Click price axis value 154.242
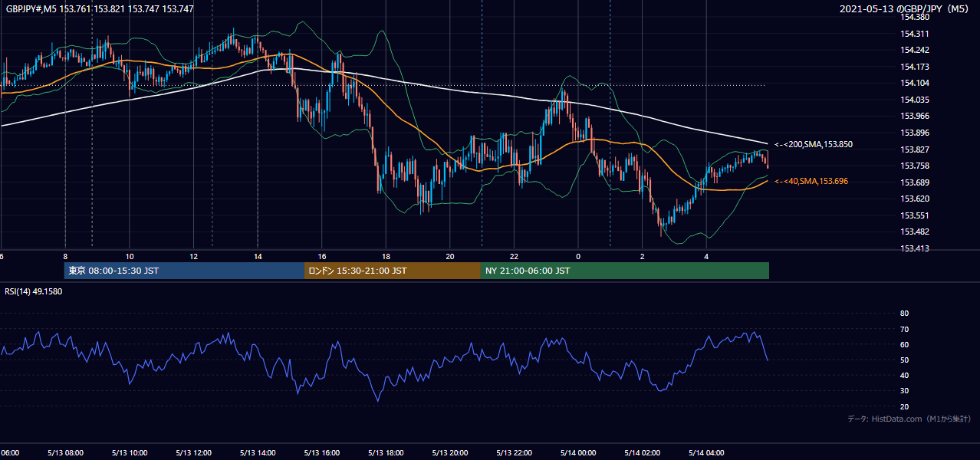980x460 pixels. (915, 50)
